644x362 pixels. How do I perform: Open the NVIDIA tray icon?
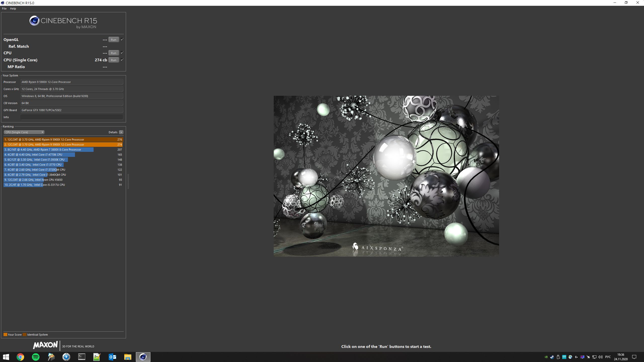click(546, 357)
